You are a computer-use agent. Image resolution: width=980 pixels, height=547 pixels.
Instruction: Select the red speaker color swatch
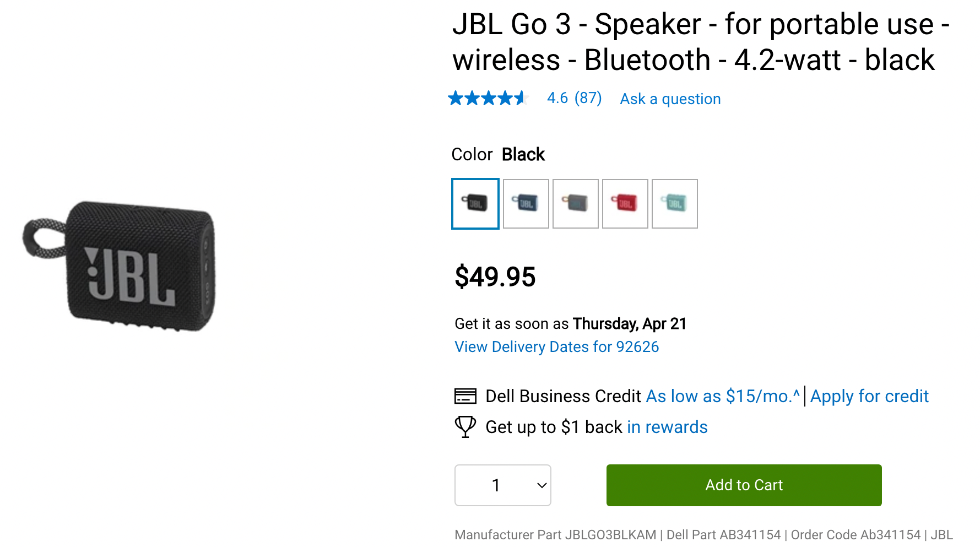point(625,204)
